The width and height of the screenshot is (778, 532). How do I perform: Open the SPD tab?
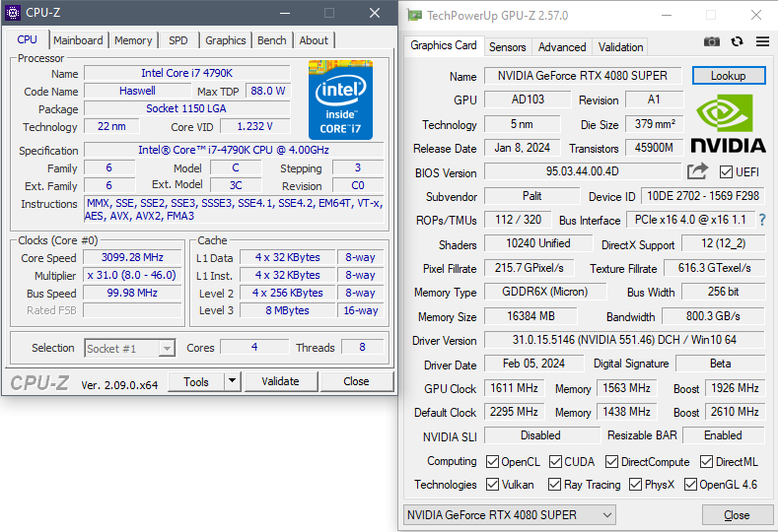(x=178, y=40)
